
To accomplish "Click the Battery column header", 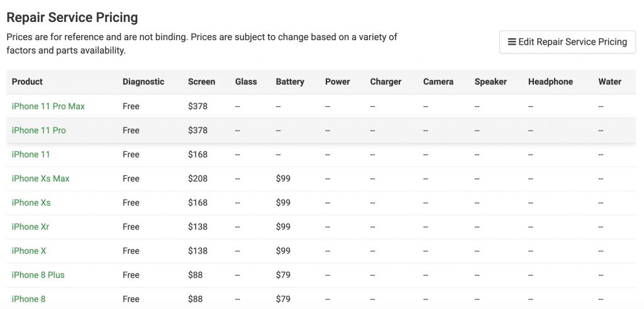I will [290, 82].
